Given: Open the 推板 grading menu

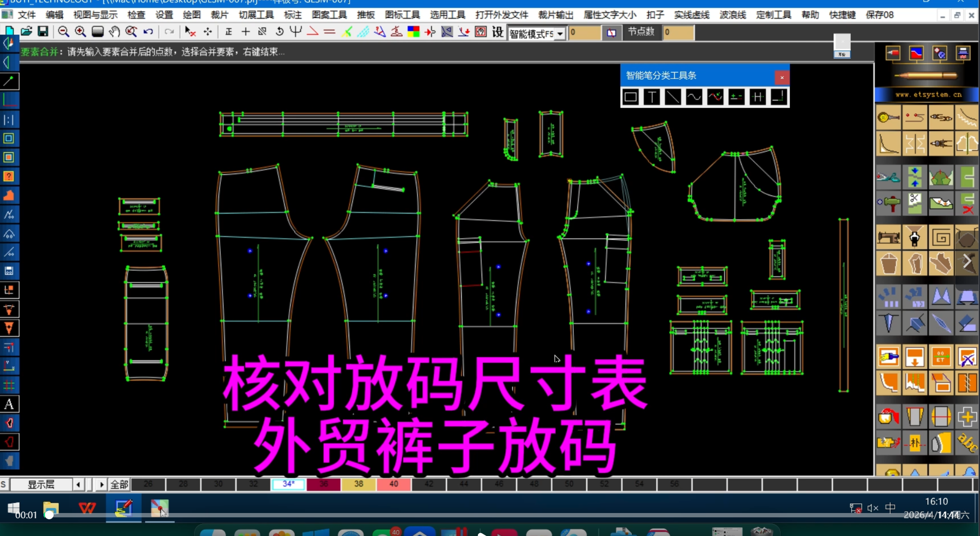Looking at the screenshot, I should 365,14.
